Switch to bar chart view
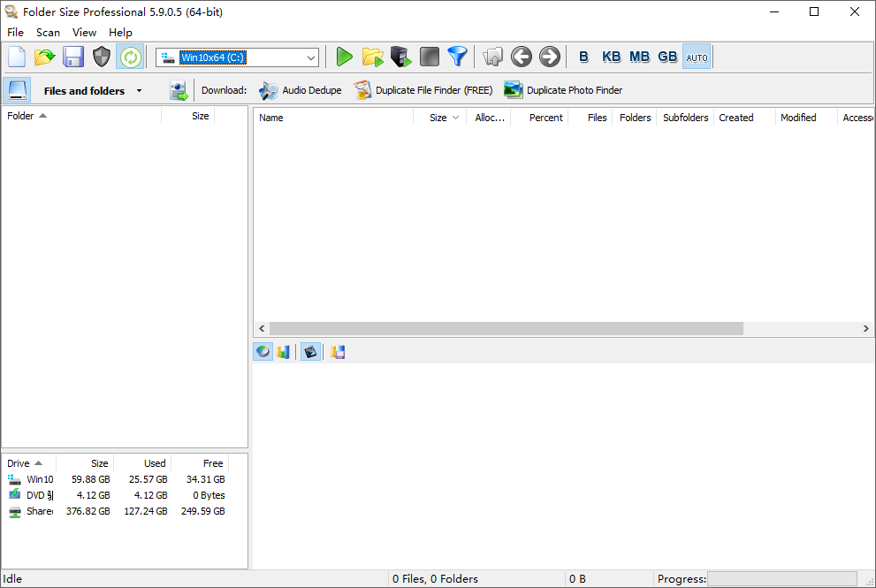876x588 pixels. 283,352
